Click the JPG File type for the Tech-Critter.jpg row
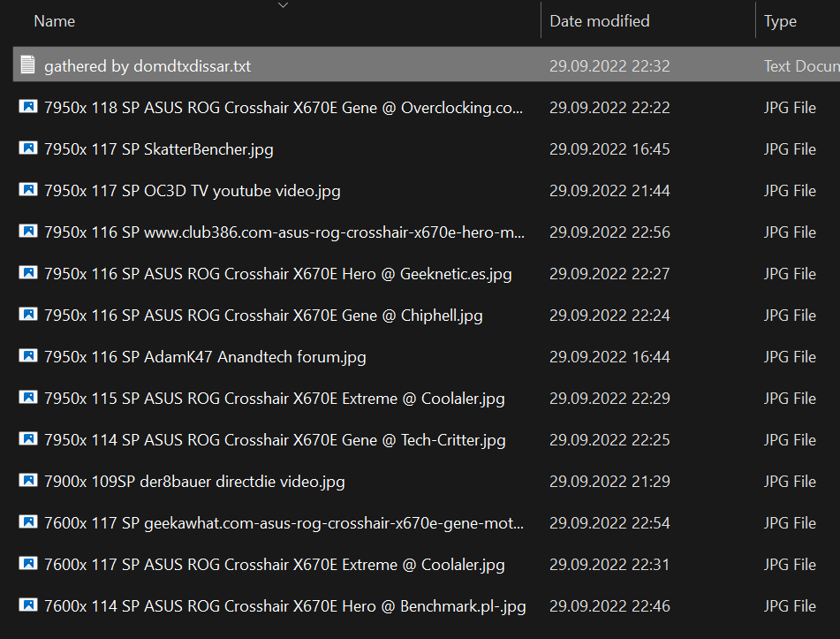 click(790, 440)
